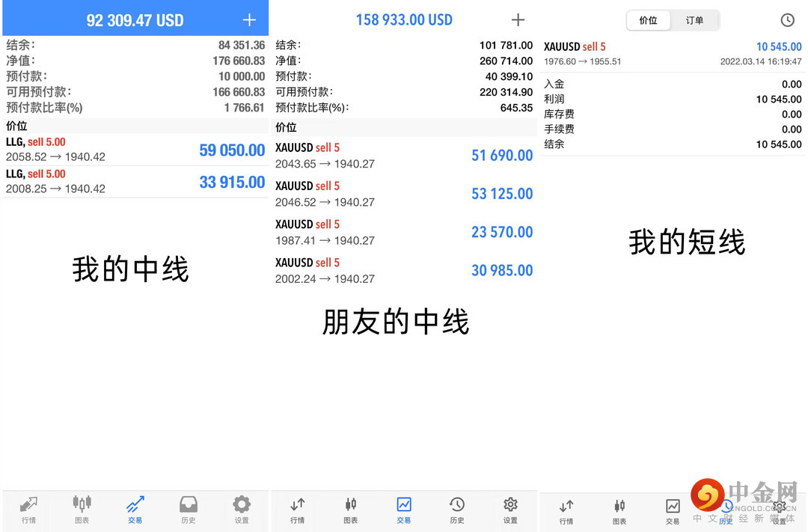This screenshot has width=808, height=532.
Task: Tap the plus icon in the blue header
Action: (x=249, y=20)
